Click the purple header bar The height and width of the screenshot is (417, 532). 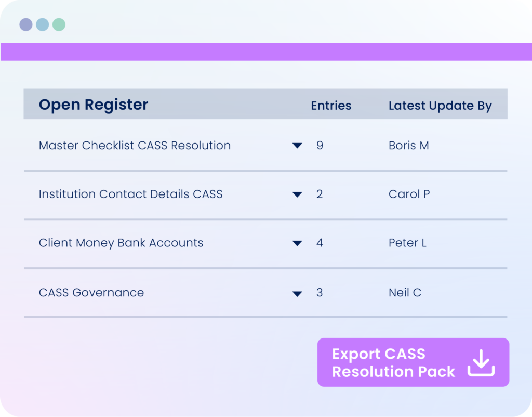click(266, 51)
